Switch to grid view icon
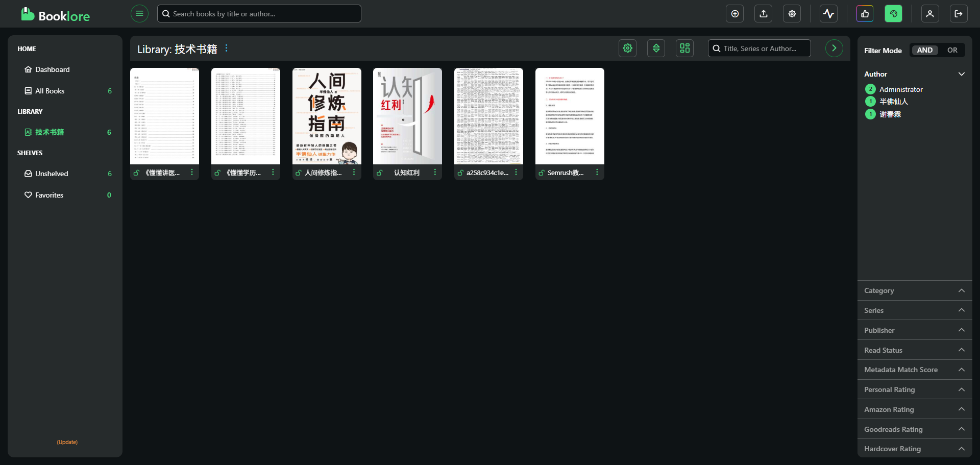Image resolution: width=980 pixels, height=465 pixels. coord(685,48)
